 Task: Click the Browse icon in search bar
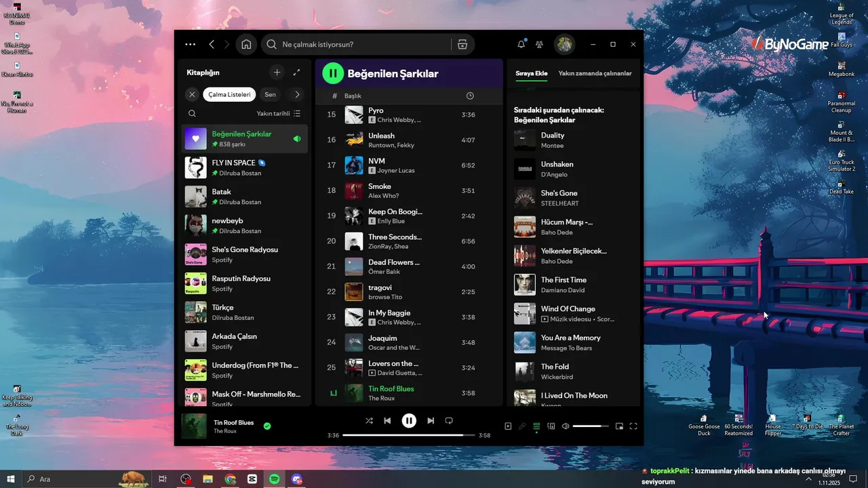[462, 44]
